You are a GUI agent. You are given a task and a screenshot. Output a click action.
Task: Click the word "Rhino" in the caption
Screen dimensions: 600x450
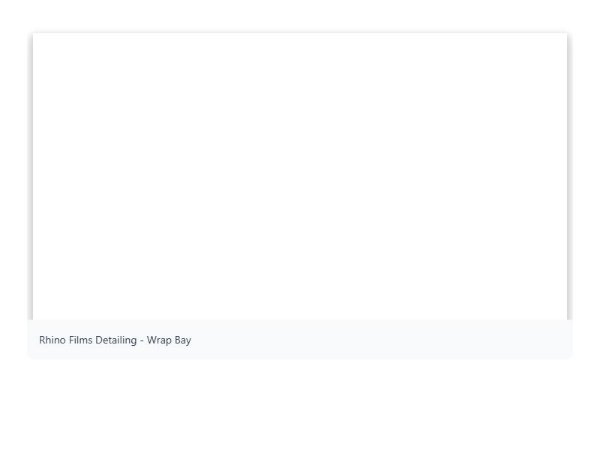(53, 340)
